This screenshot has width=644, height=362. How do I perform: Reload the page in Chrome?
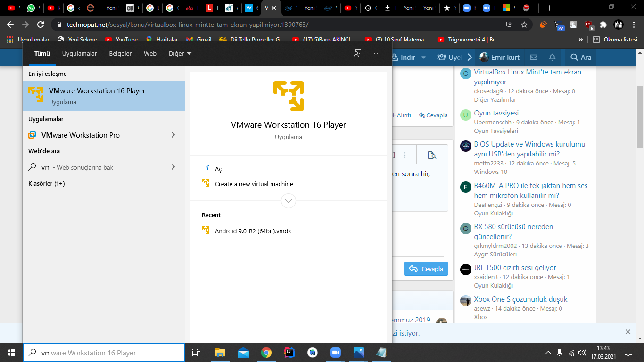(x=41, y=25)
